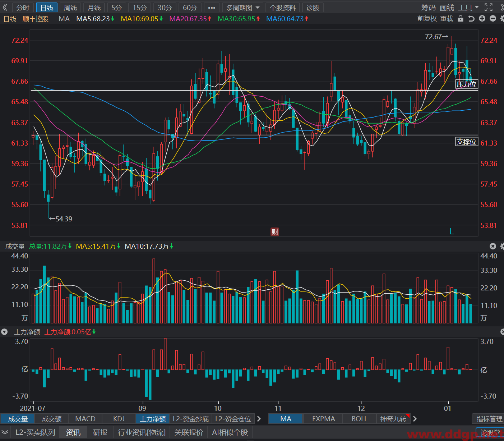Open the 多周期图 dropdown
Image resolution: width=504 pixels, height=441 pixels.
242,8
